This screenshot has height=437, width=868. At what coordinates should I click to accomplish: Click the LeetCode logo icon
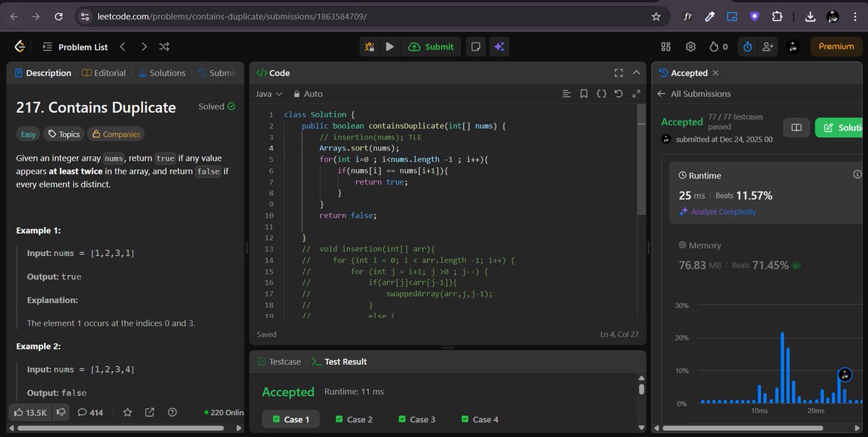[20, 46]
